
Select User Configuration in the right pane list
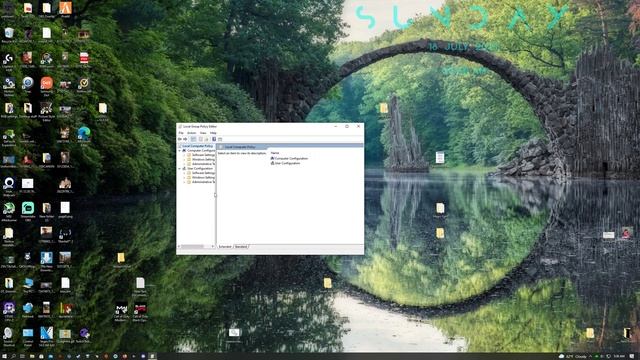pyautogui.click(x=285, y=163)
